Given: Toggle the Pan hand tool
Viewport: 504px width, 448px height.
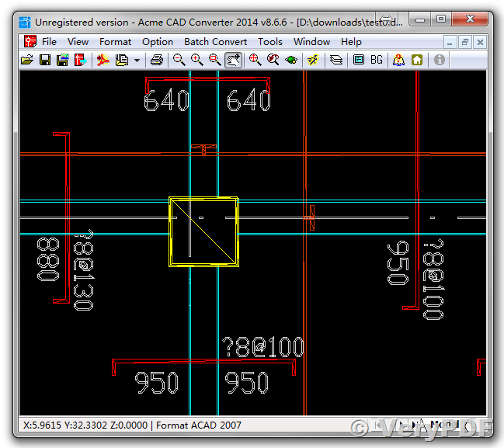Looking at the screenshot, I should (x=233, y=60).
